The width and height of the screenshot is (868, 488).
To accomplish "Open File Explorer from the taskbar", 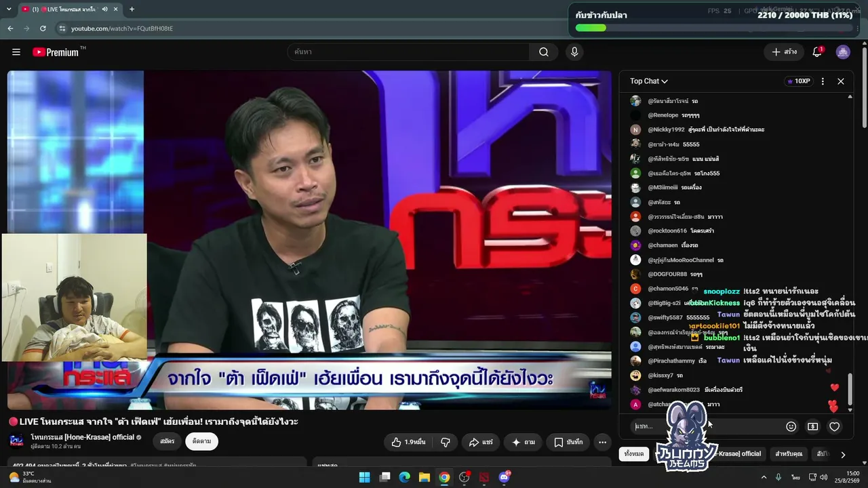I will tap(424, 477).
